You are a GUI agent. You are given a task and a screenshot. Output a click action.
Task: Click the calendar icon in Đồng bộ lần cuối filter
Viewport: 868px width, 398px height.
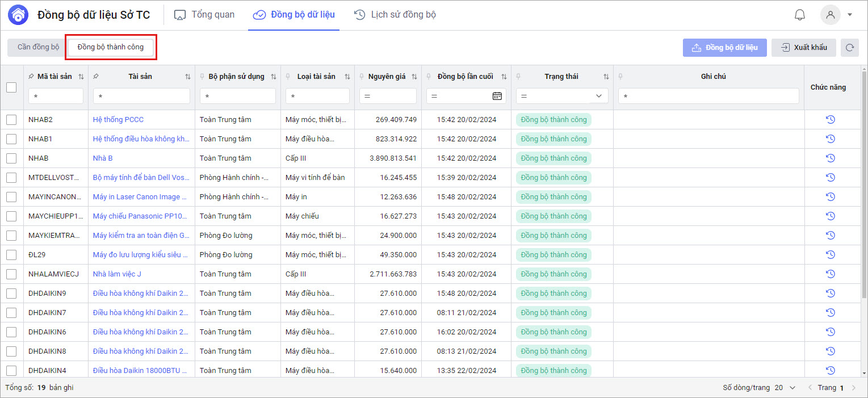click(x=497, y=96)
